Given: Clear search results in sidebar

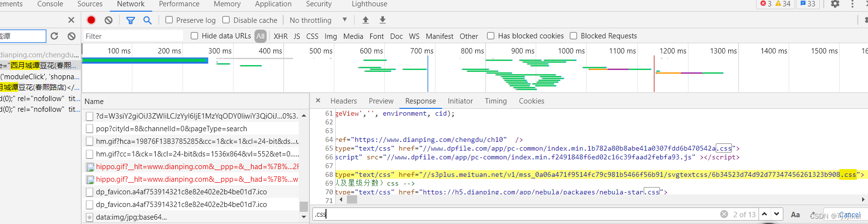Looking at the screenshot, I should tap(72, 36).
